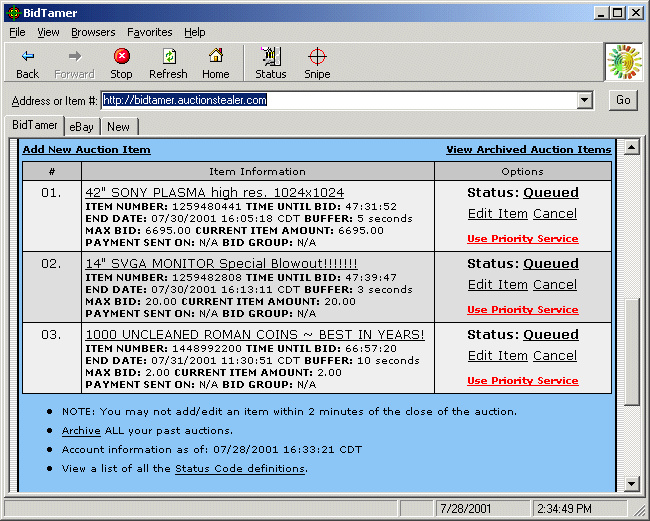Open the Help menu
650x521 pixels.
[195, 32]
